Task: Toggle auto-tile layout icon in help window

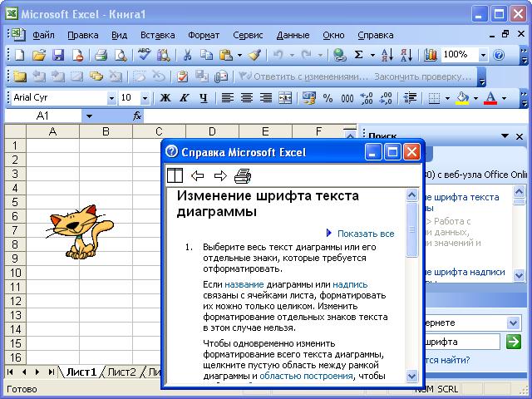Action: tap(175, 175)
